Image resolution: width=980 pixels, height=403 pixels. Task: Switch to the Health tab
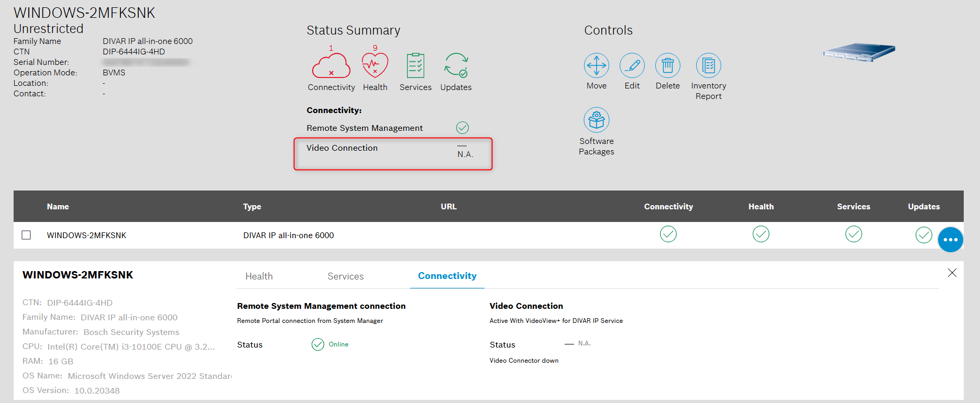259,276
